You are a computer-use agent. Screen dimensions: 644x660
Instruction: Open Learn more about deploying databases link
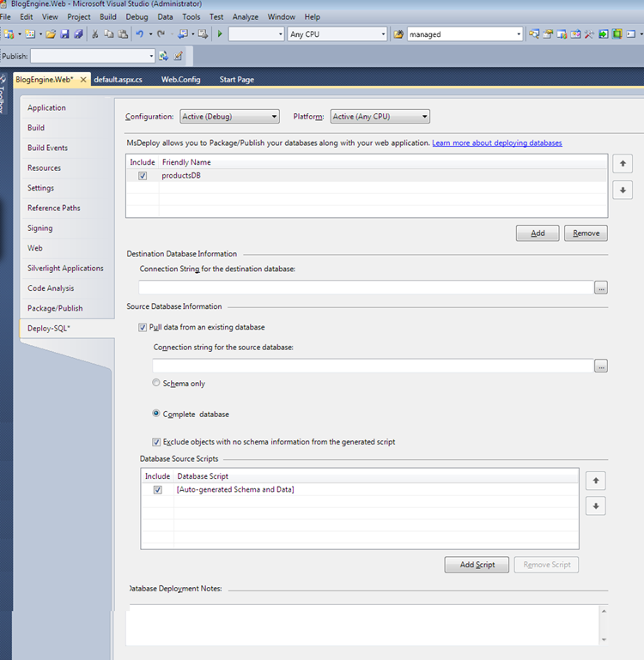tap(497, 143)
